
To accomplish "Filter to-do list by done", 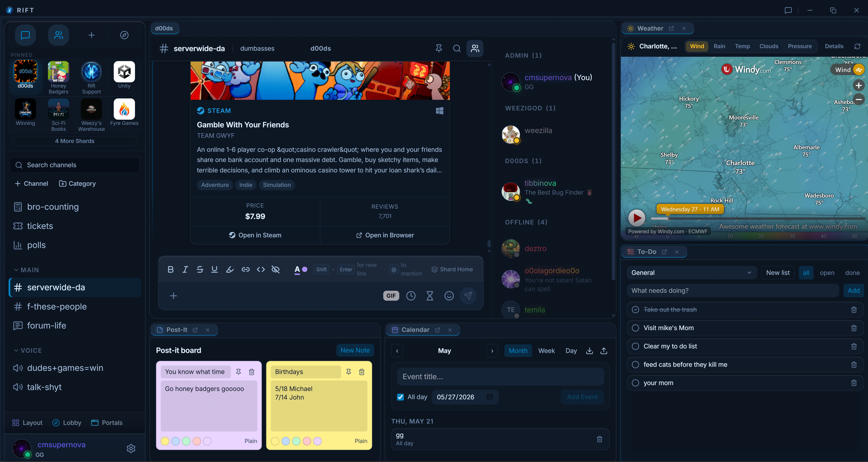I will [x=852, y=272].
